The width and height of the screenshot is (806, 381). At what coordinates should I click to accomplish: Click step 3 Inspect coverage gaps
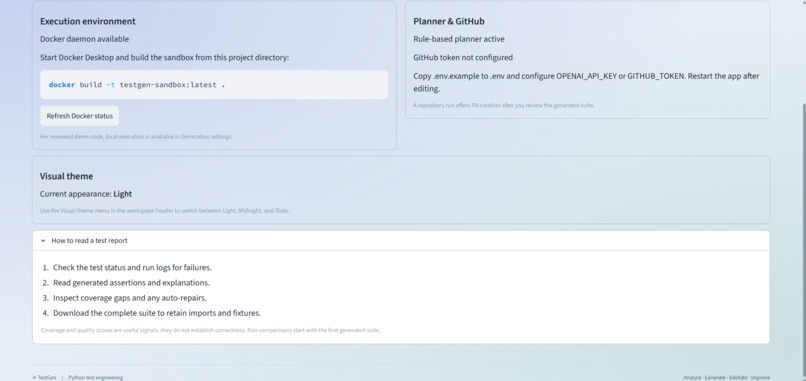[130, 298]
